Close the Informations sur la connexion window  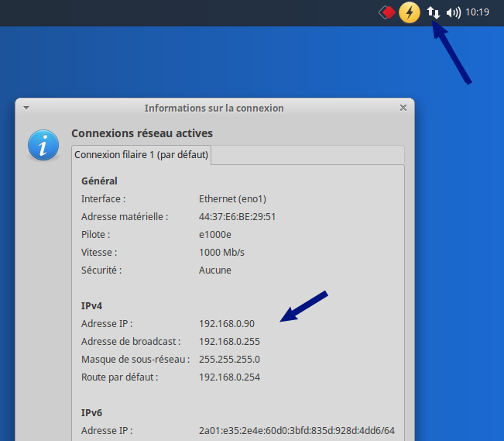tap(403, 109)
